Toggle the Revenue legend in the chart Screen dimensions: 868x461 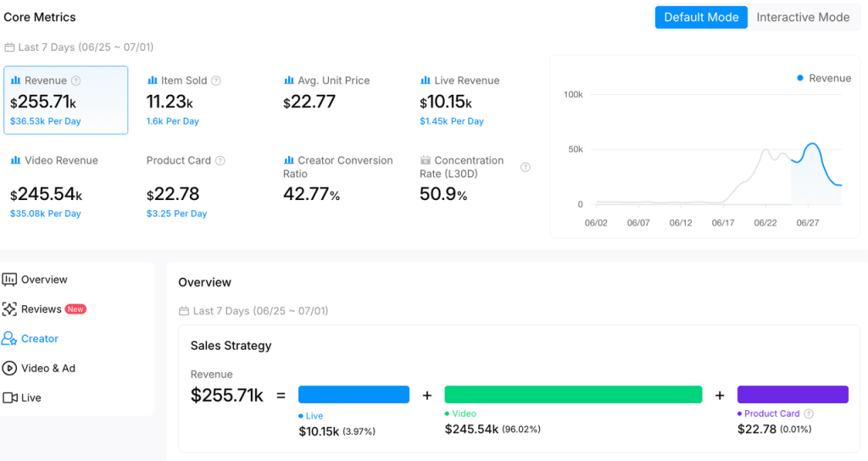point(824,79)
